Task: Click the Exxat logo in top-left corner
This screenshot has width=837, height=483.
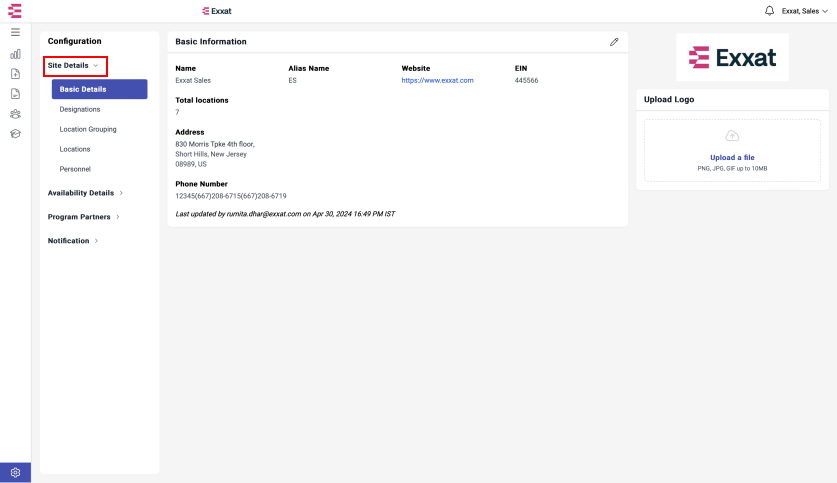Action: click(15, 11)
